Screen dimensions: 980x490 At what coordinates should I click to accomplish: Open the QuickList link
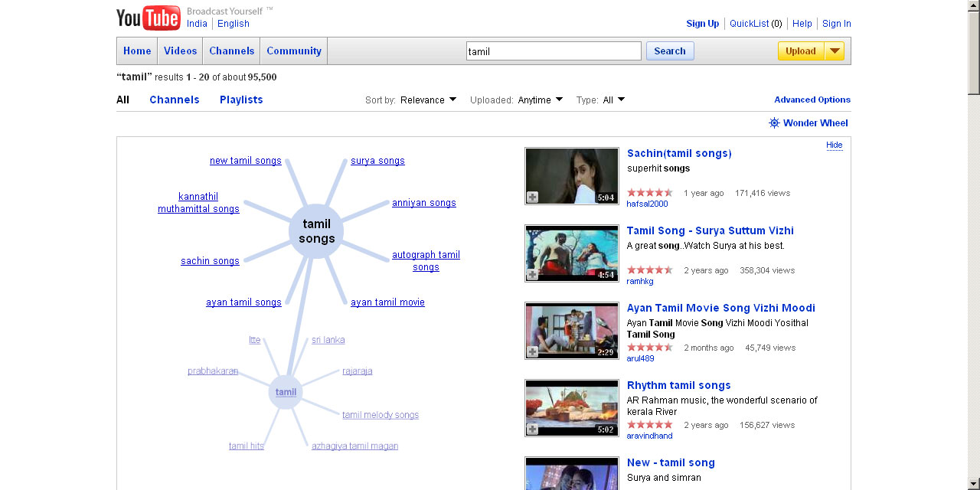coord(750,24)
